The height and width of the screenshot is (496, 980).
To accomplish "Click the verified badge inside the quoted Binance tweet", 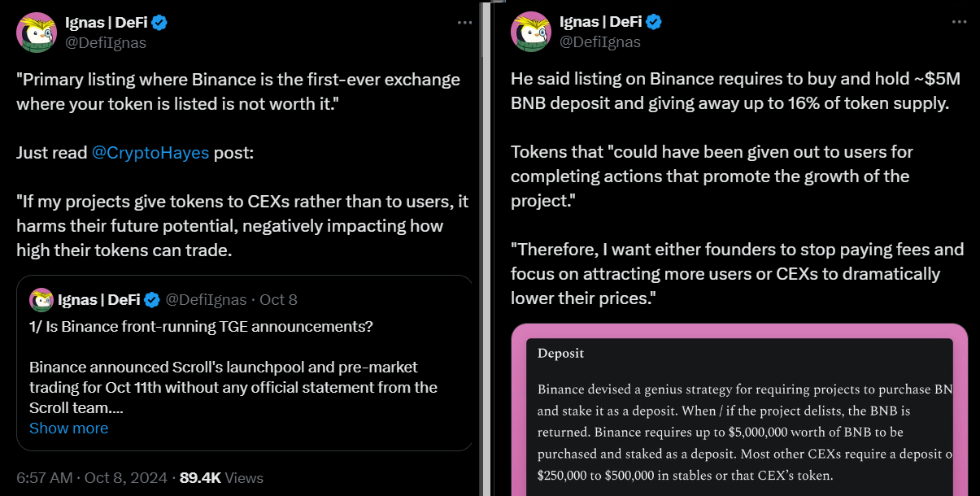I will click(x=152, y=300).
